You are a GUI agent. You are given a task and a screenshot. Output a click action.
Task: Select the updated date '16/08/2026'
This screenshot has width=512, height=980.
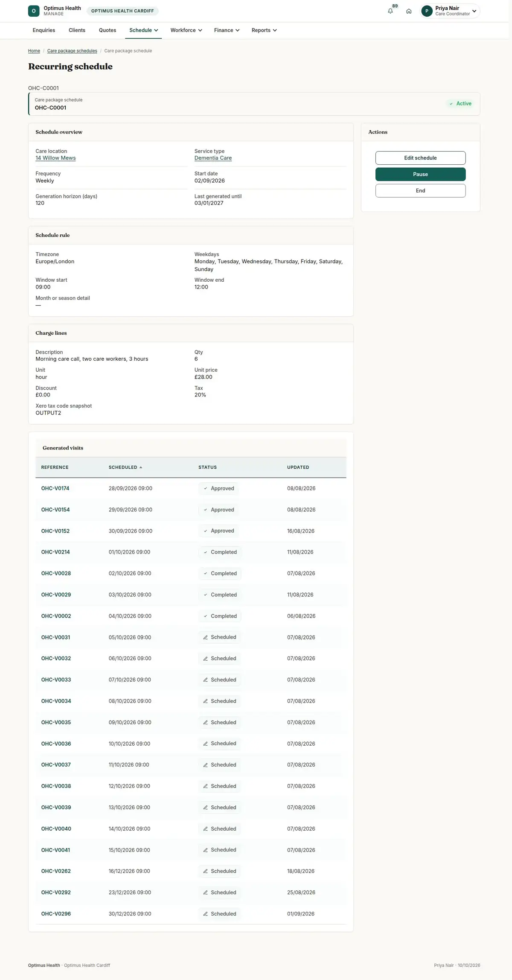coord(301,531)
